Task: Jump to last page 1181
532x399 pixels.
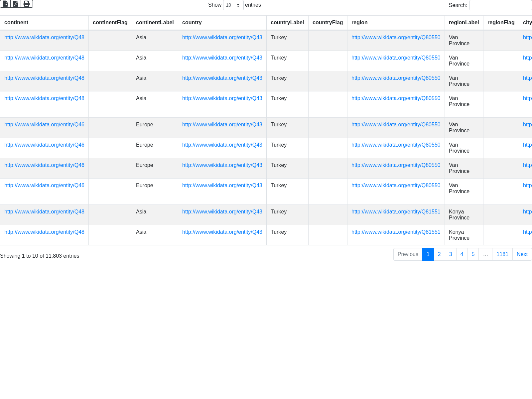Action: [502, 254]
